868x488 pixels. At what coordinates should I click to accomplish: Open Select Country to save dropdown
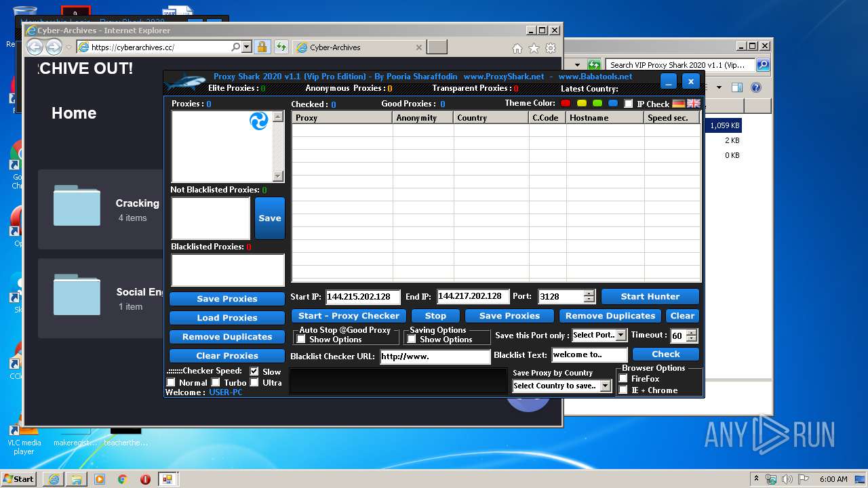[x=606, y=386]
